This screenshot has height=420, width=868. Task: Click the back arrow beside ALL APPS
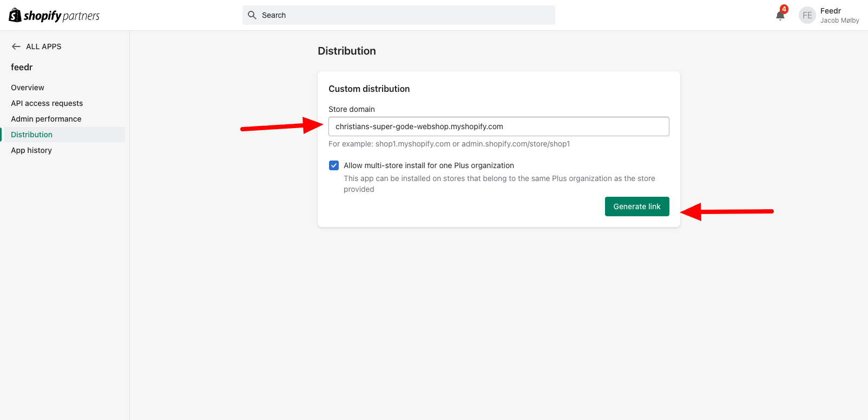(x=16, y=46)
